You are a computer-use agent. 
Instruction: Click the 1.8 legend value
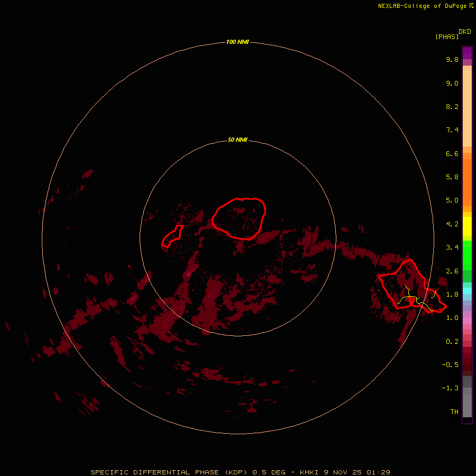(x=452, y=295)
